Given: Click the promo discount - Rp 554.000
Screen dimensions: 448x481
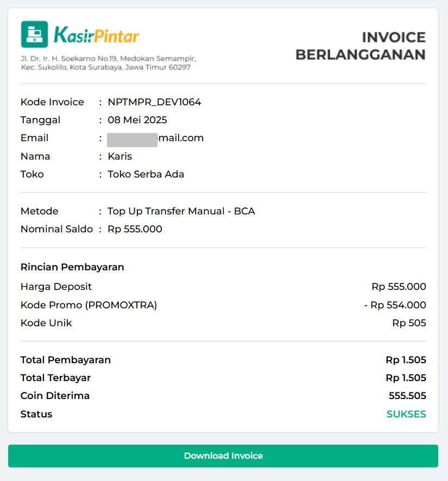Looking at the screenshot, I should click(395, 305).
